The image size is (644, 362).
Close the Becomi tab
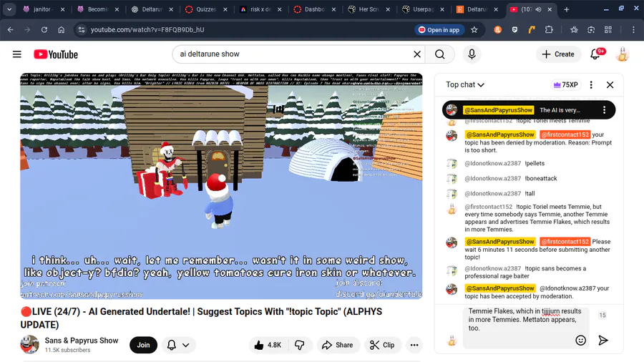tap(117, 9)
